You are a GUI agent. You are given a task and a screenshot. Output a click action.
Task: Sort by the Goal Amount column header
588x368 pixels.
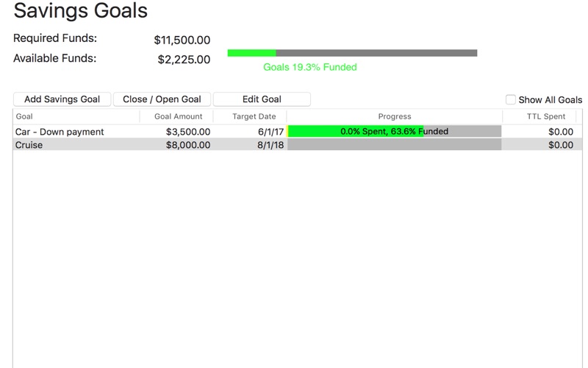click(178, 116)
